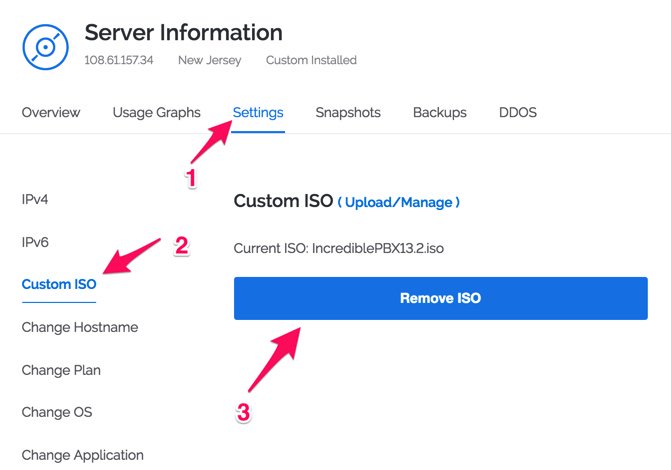Open Change OS settings
The width and height of the screenshot is (671, 470).
point(57,412)
